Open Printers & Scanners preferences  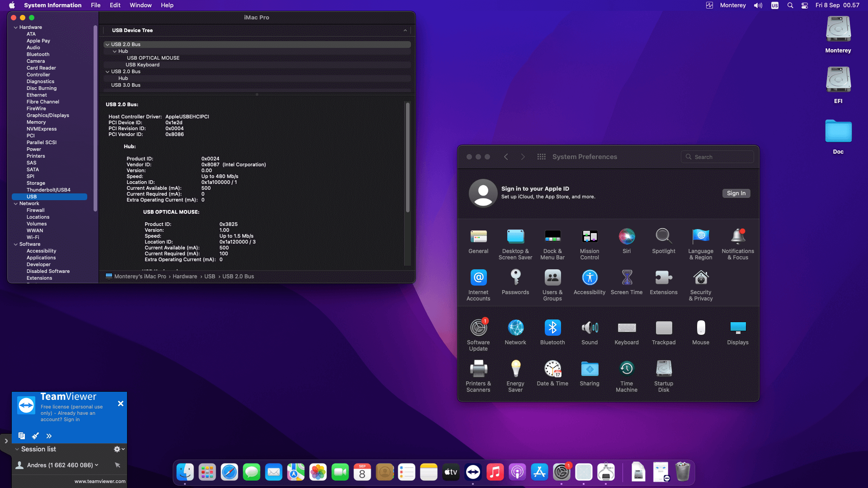[478, 369]
